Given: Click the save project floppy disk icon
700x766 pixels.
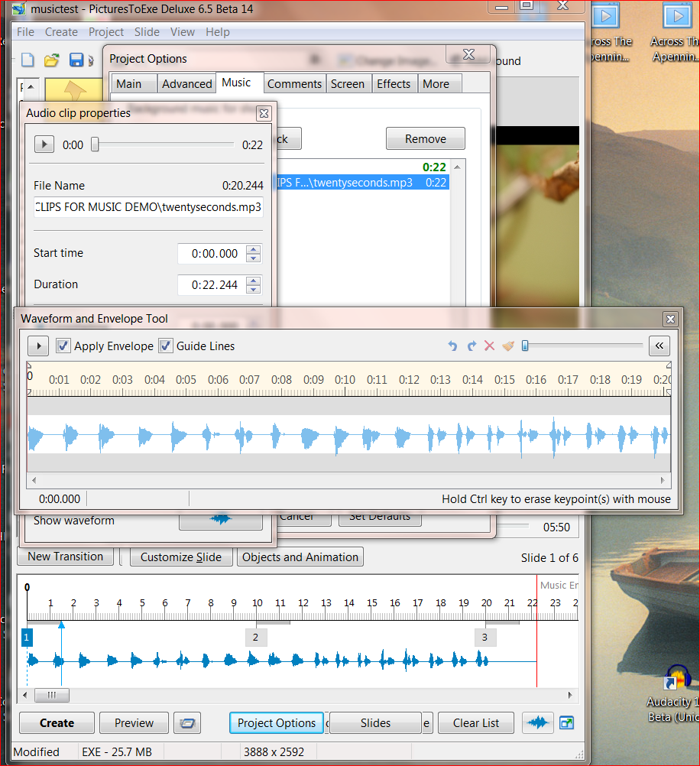Looking at the screenshot, I should tap(76, 60).
